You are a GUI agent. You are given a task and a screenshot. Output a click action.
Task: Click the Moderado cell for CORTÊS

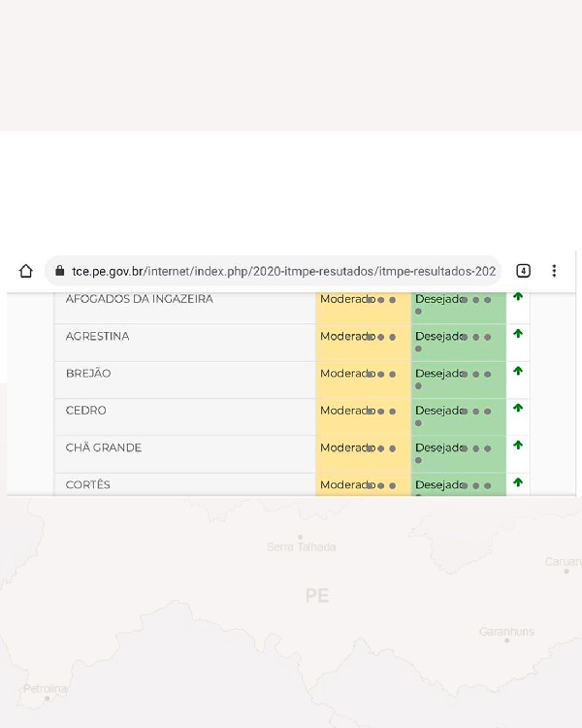pos(364,484)
